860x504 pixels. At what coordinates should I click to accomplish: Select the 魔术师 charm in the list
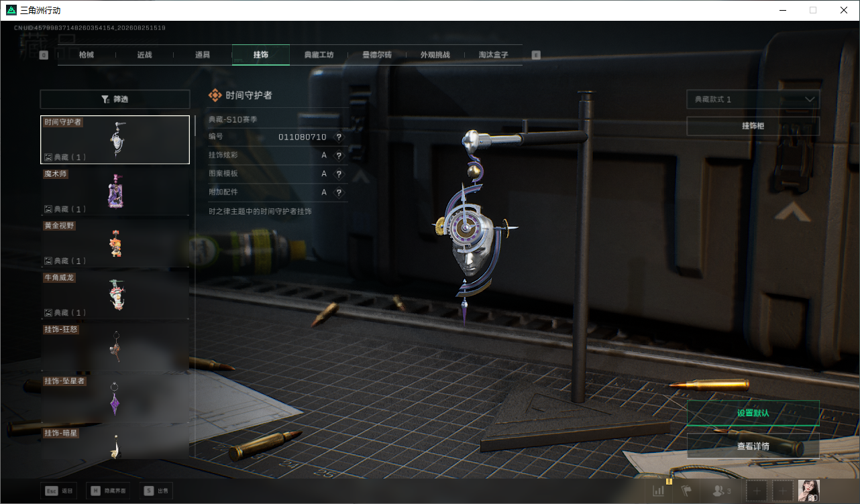tap(115, 192)
